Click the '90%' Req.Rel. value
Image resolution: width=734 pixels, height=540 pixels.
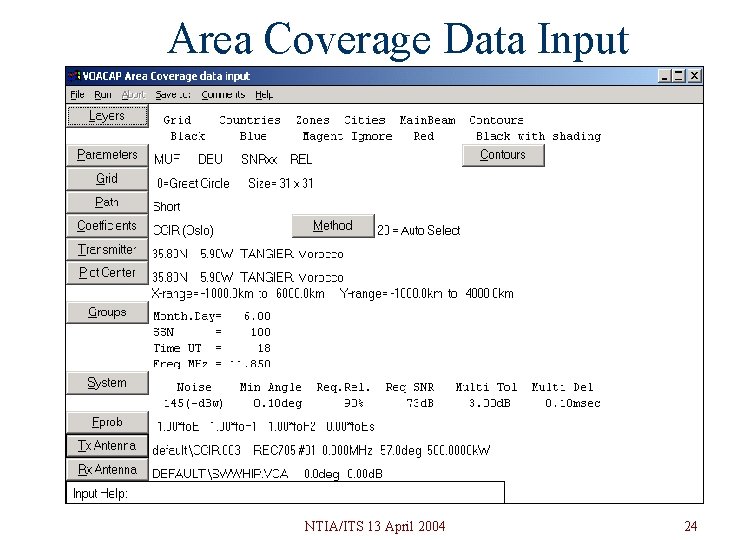point(354,403)
